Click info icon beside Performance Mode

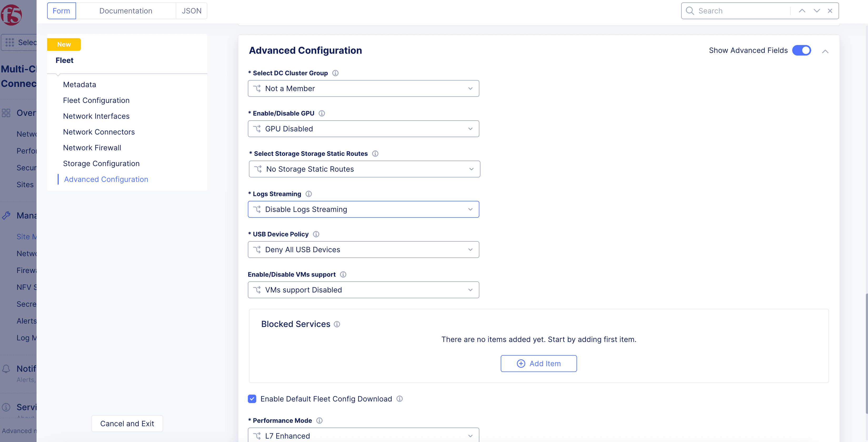[319, 421]
